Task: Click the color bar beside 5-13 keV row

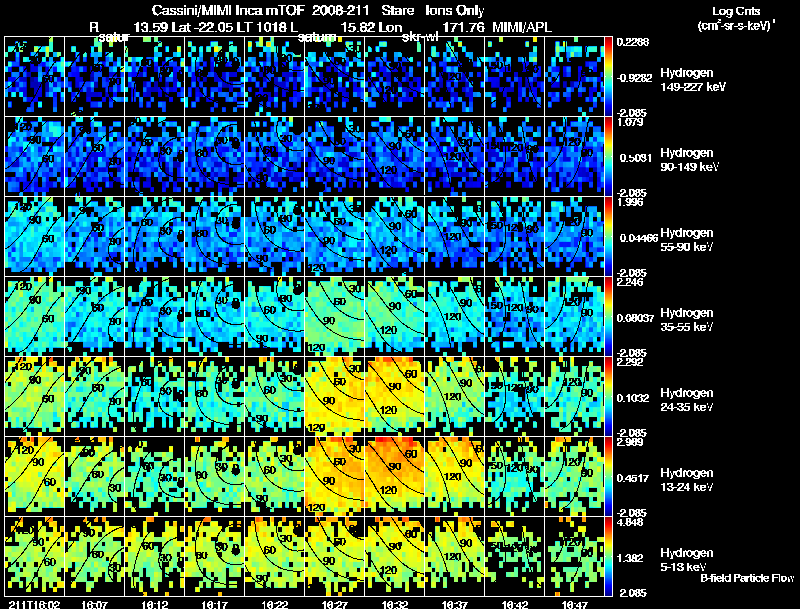Action: click(608, 557)
